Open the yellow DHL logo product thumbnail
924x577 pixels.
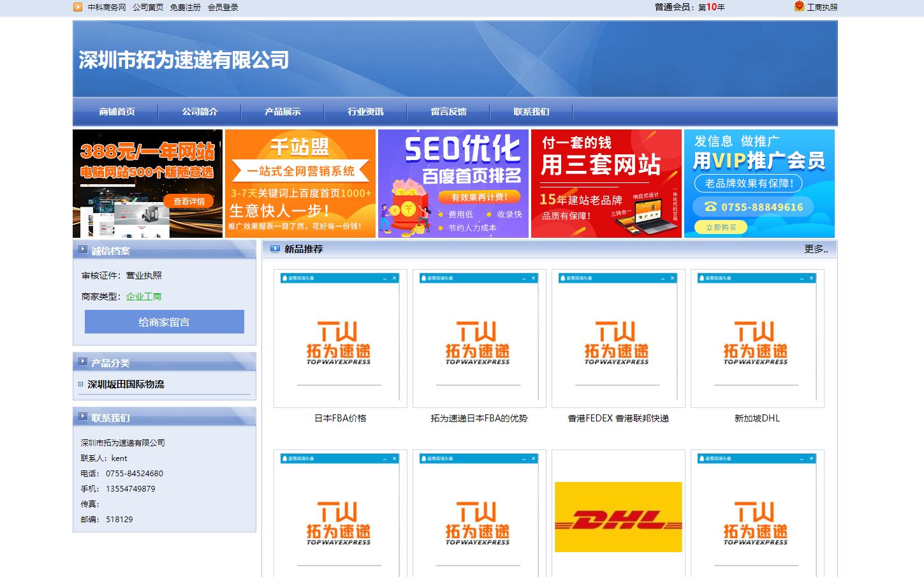(619, 517)
